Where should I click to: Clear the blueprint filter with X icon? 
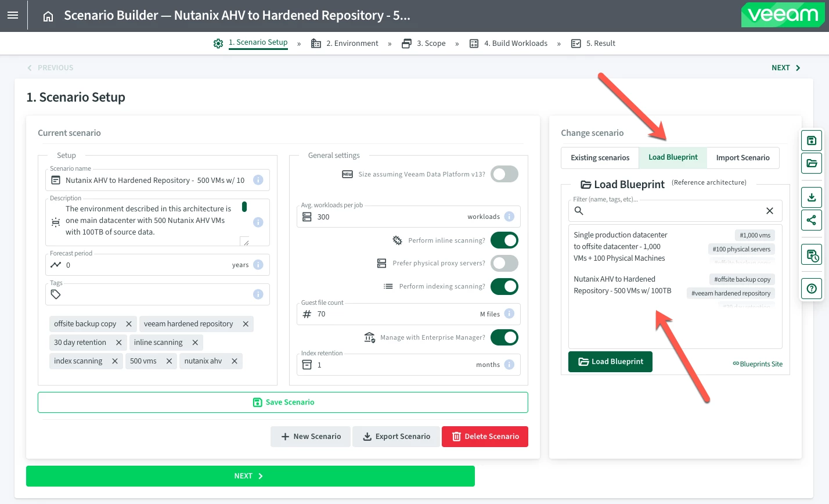point(769,211)
